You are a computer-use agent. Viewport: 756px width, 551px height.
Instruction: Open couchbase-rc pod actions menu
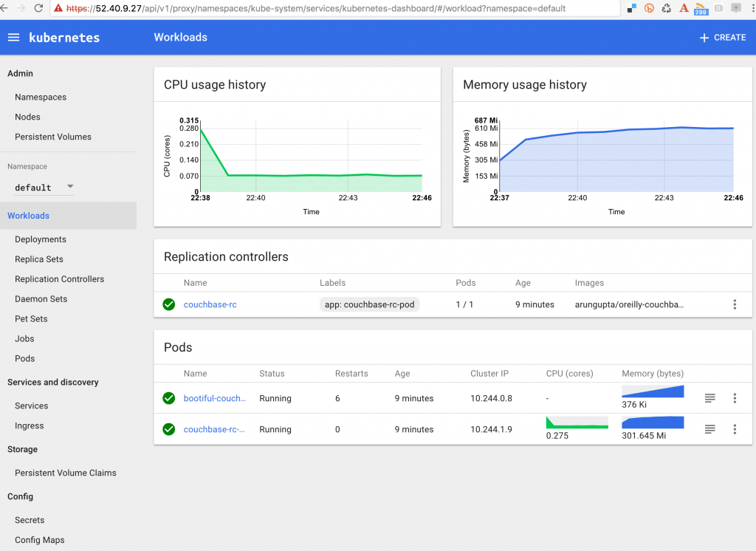point(735,429)
